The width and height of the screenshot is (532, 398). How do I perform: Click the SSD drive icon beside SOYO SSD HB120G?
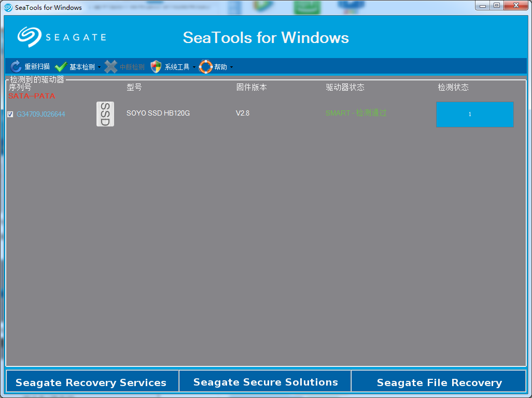point(105,113)
